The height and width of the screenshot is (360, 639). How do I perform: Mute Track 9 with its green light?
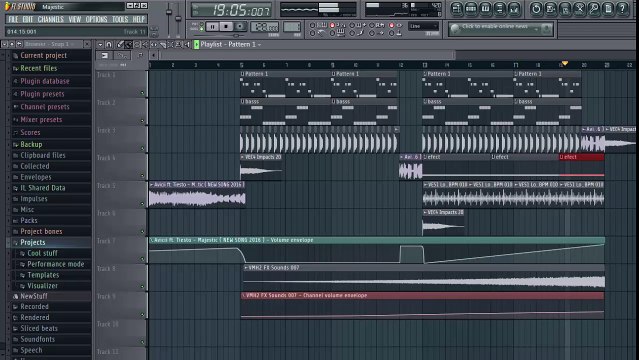click(142, 314)
